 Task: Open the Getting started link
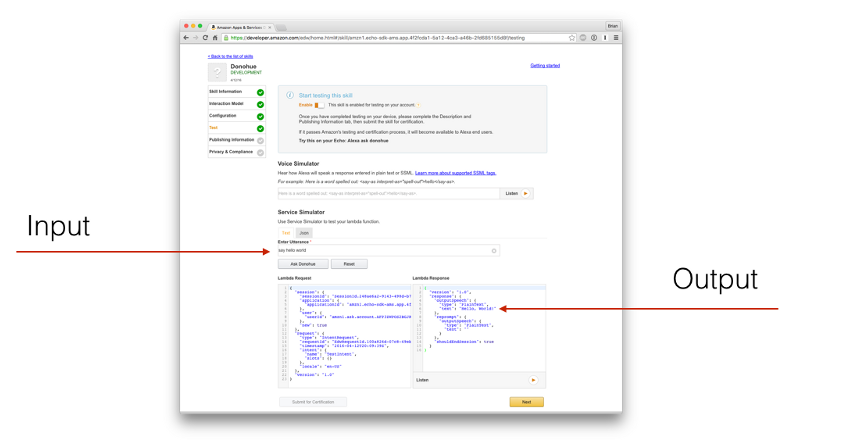point(545,66)
